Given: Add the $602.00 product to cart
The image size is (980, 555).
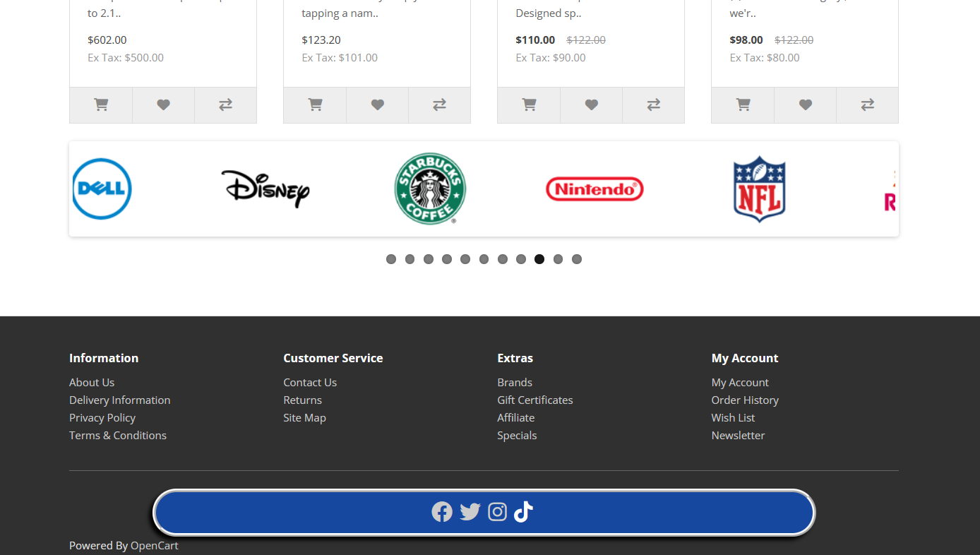Looking at the screenshot, I should click(101, 105).
